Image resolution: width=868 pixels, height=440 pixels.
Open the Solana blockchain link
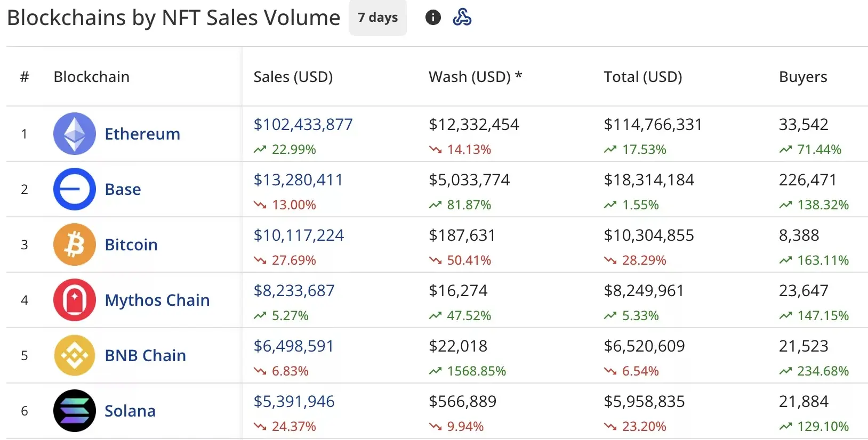tap(130, 411)
